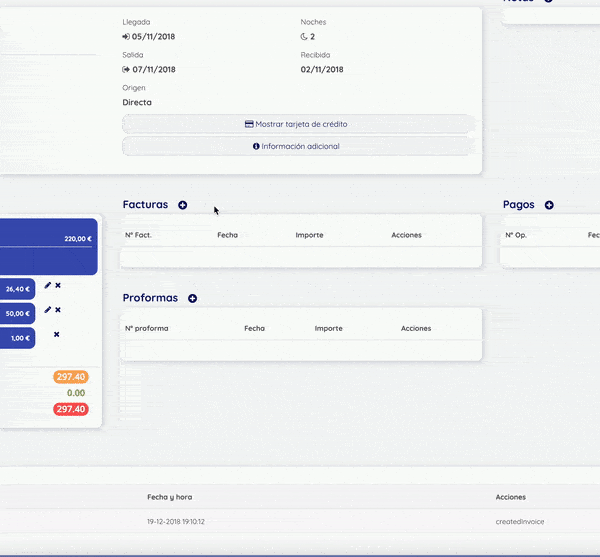Click the Acciones header in Facturas table
This screenshot has height=557, width=600.
pos(406,235)
